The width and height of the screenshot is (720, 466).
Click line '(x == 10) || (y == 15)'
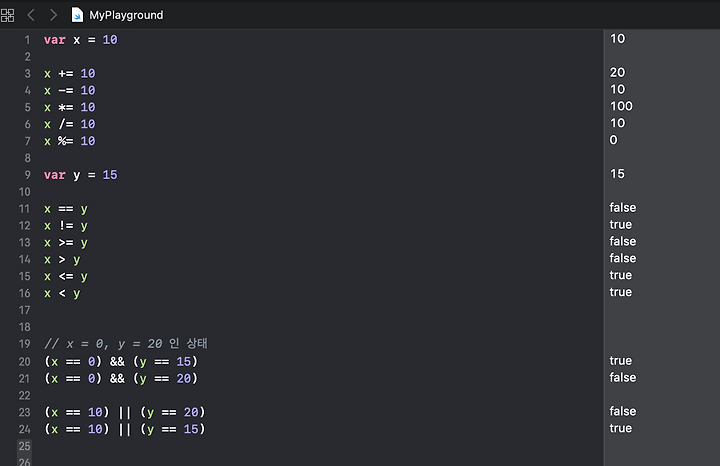[x=125, y=429]
